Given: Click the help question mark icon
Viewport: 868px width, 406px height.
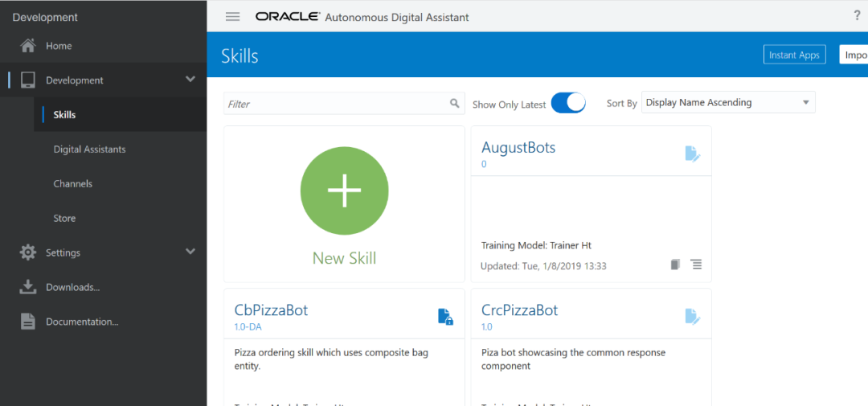Looking at the screenshot, I should coord(858,15).
